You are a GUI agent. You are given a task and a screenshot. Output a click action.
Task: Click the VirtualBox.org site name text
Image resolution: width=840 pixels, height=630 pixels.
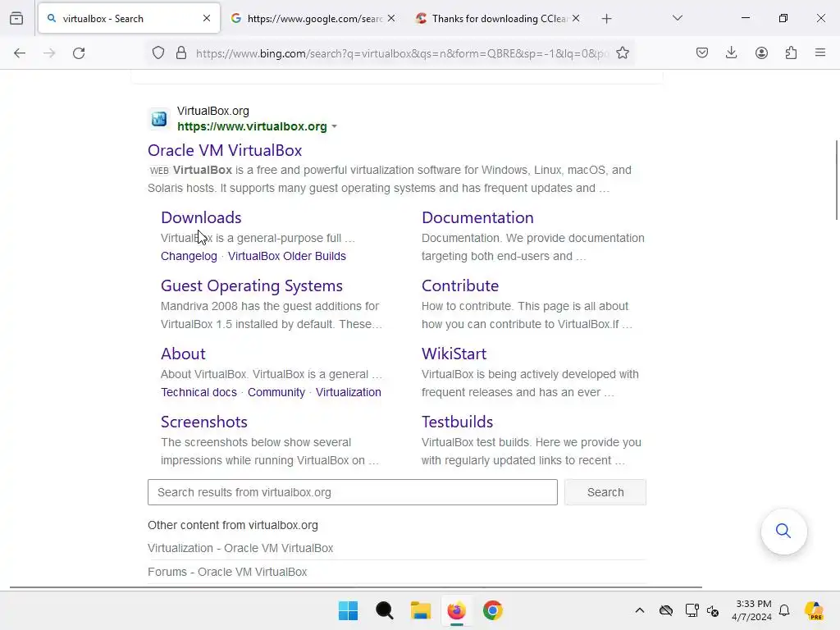(213, 111)
